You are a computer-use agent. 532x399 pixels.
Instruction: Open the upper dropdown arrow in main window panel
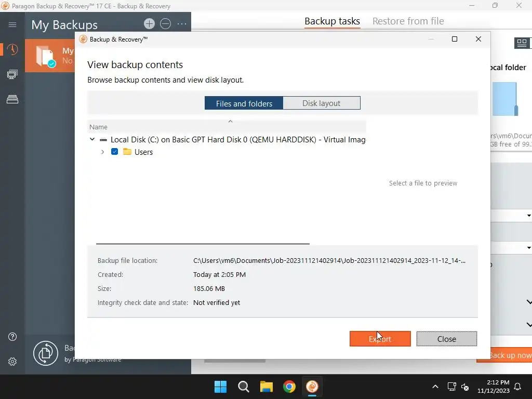(x=528, y=216)
